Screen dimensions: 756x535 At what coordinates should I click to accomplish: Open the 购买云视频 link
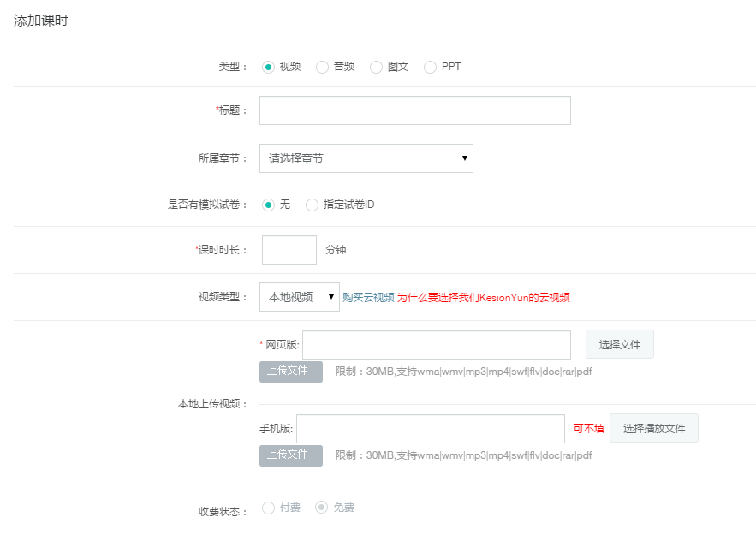[368, 298]
